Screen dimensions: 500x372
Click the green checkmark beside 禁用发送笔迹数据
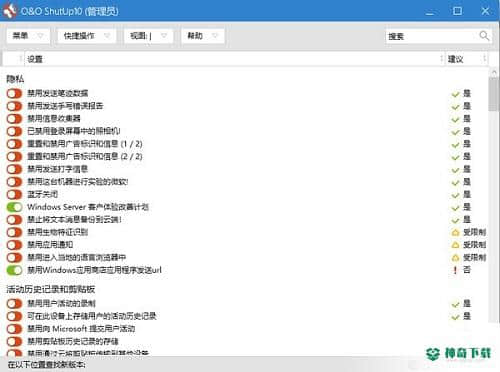455,94
